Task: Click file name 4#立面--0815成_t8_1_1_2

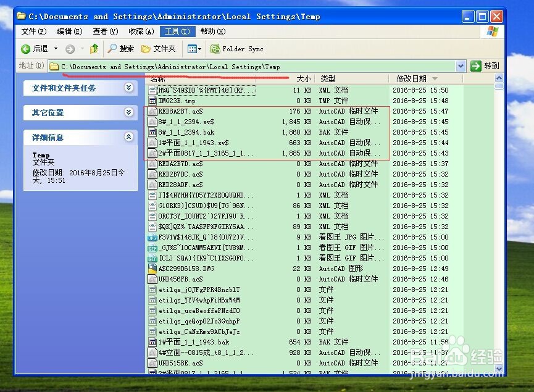Action: point(206,353)
